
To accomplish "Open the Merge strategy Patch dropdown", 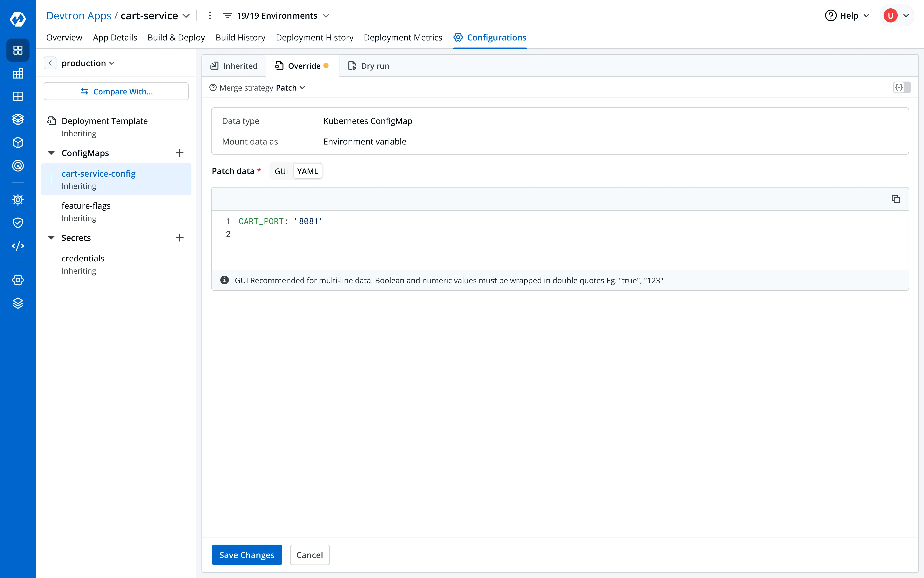I will coord(290,88).
